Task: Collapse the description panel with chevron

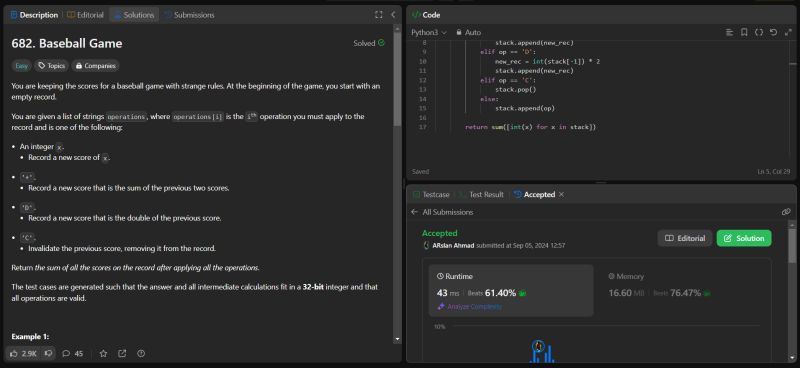Action: [x=393, y=15]
